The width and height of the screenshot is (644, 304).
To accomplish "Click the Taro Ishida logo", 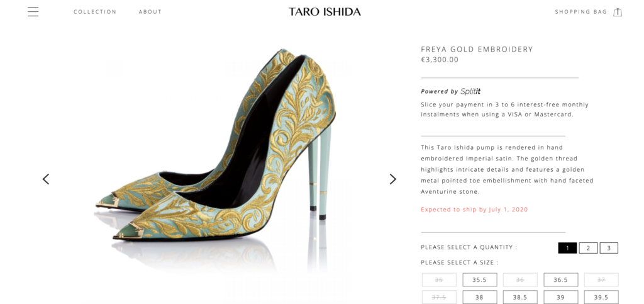I will pyautogui.click(x=325, y=11).
